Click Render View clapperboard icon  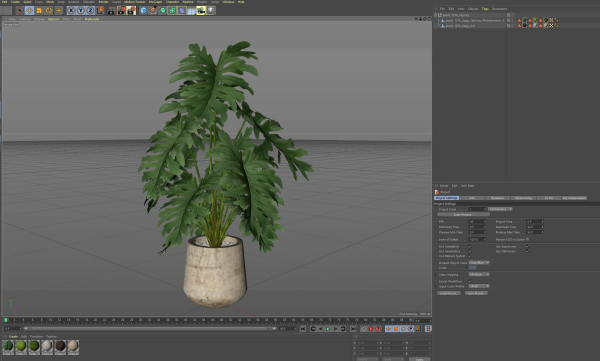pyautogui.click(x=111, y=11)
